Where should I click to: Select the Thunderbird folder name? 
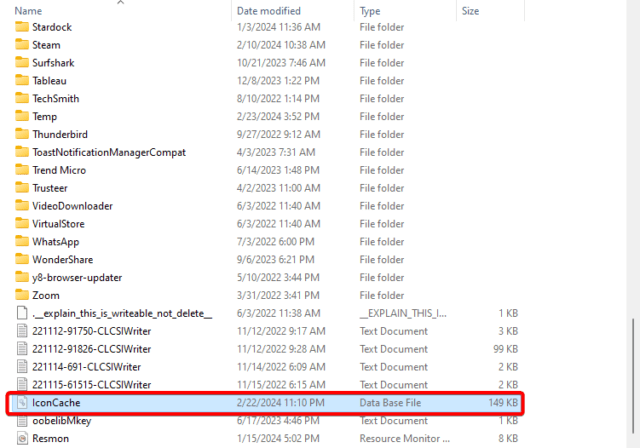click(60, 134)
